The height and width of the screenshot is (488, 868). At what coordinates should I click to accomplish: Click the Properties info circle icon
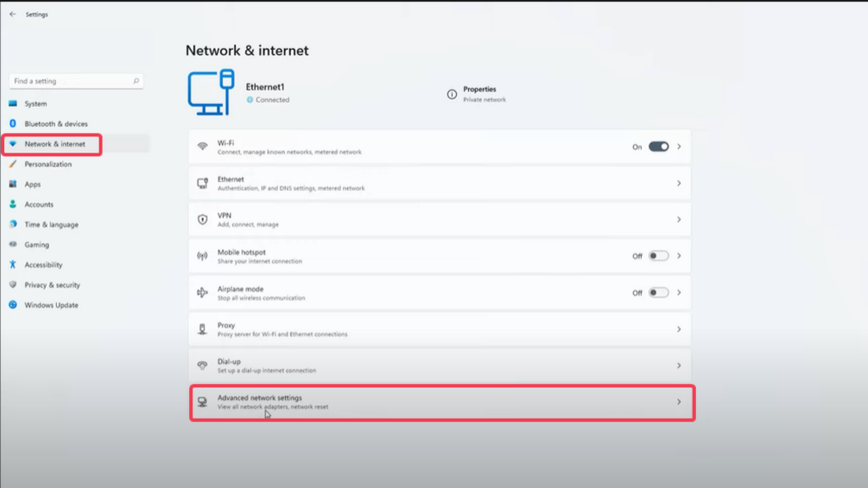tap(452, 94)
